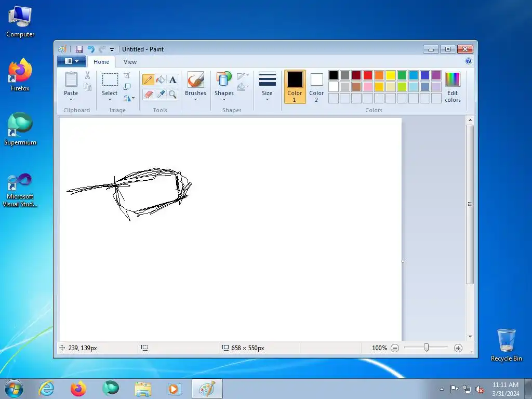Open the Size line thickness dropdown
This screenshot has height=399, width=532.
[267, 87]
